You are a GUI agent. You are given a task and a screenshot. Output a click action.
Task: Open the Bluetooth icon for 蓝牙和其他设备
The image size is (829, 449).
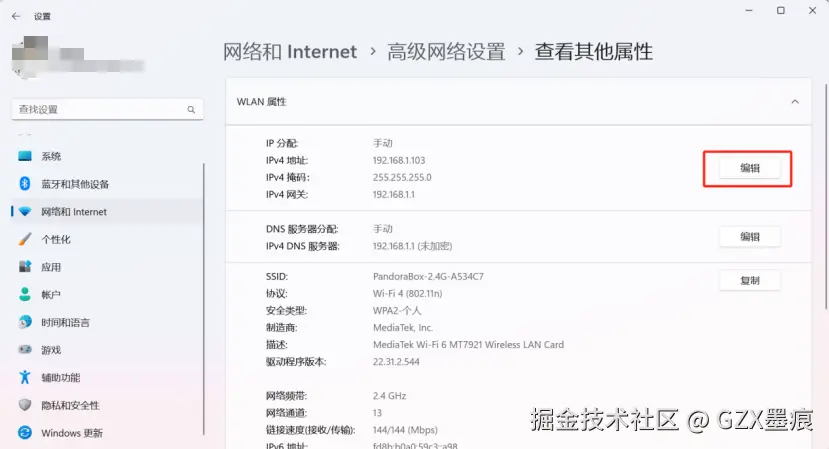point(25,184)
